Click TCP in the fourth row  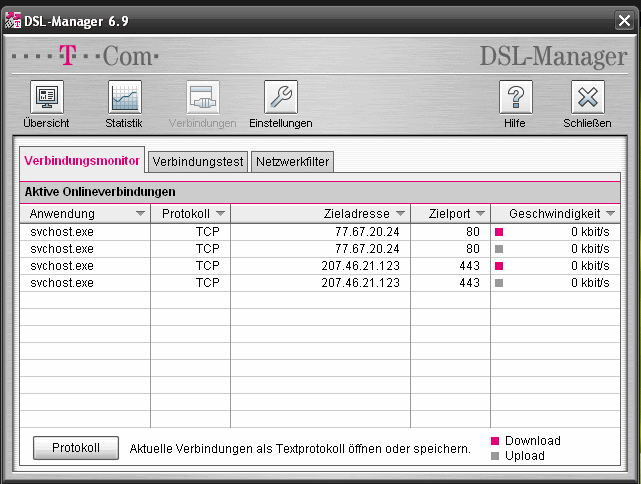pos(208,282)
